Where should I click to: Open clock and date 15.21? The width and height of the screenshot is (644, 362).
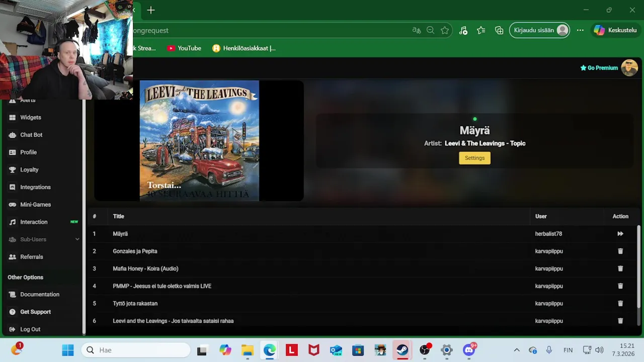(623, 350)
